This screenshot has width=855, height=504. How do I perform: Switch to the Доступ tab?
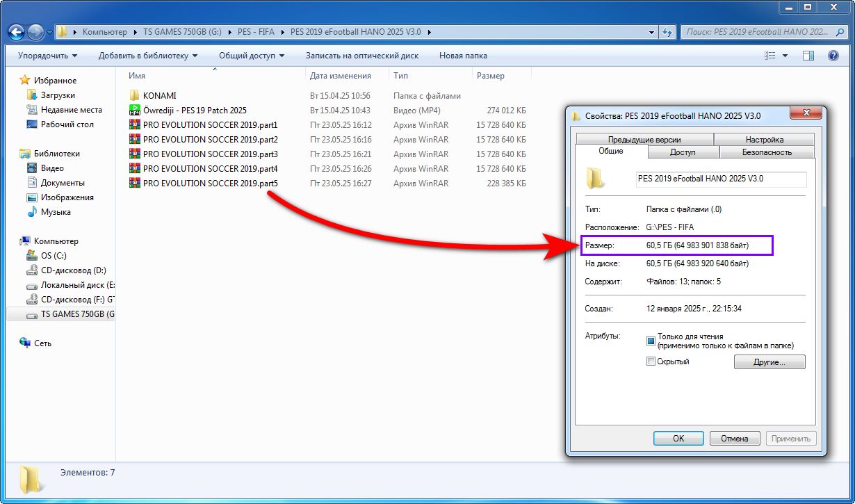point(683,152)
